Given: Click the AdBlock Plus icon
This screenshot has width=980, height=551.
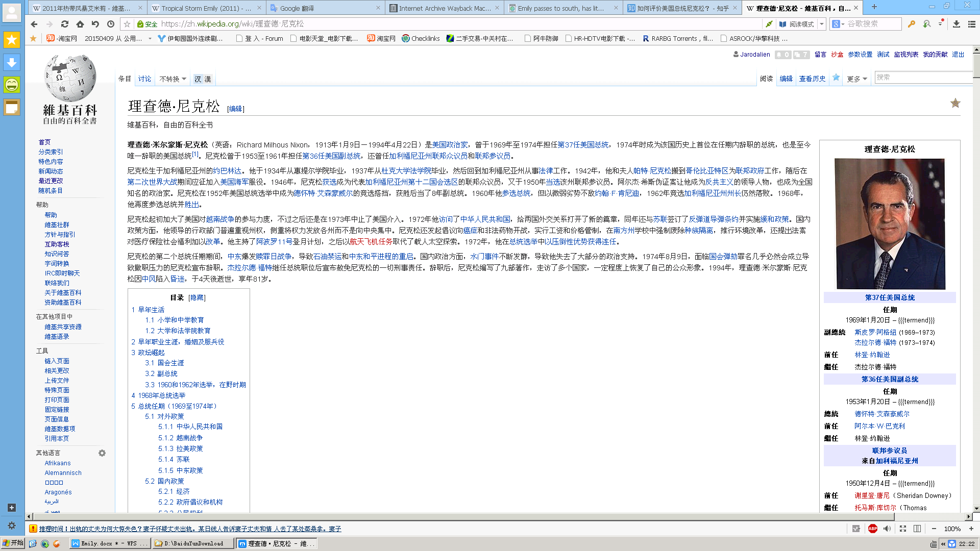Looking at the screenshot, I should coord(872,529).
